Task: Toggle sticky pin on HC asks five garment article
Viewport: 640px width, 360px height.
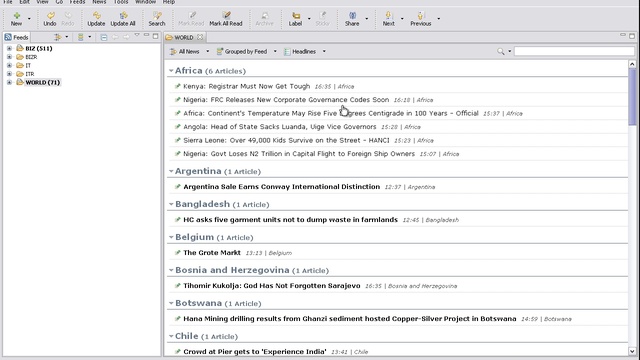Action: (178, 220)
